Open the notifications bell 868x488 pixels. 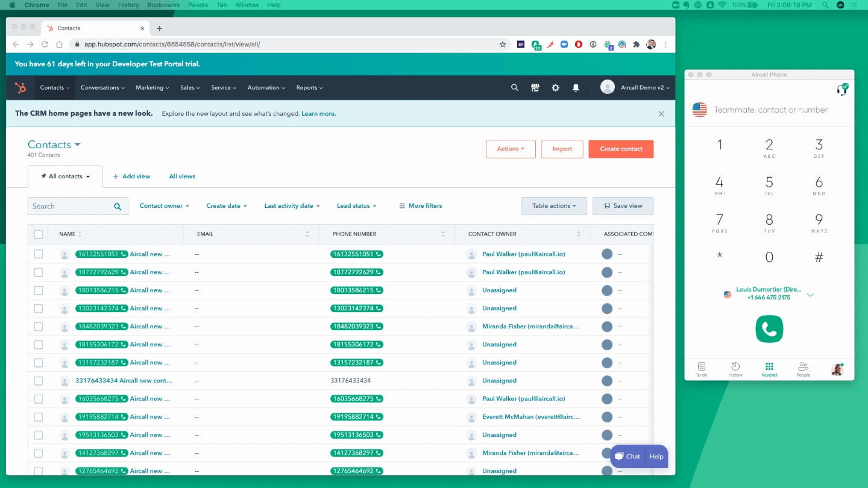coord(576,87)
